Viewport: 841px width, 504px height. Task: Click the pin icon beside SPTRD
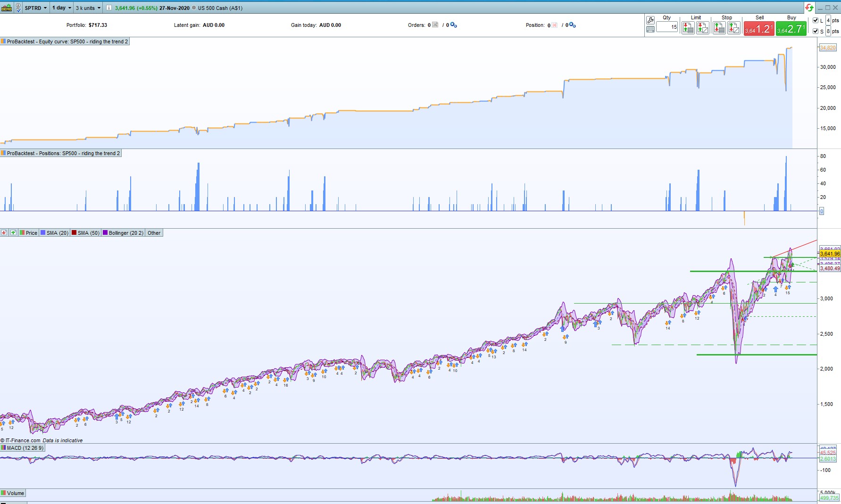18,8
